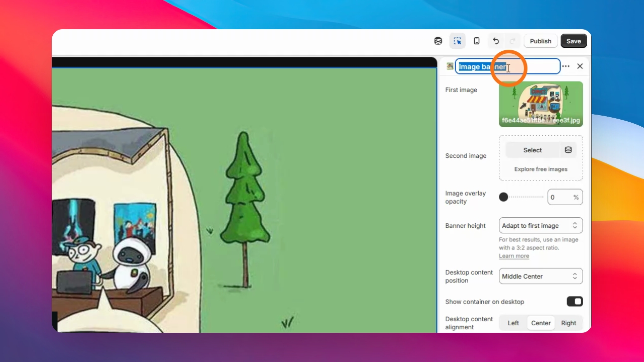Expand the Desktop content position dropdown

pyautogui.click(x=541, y=277)
